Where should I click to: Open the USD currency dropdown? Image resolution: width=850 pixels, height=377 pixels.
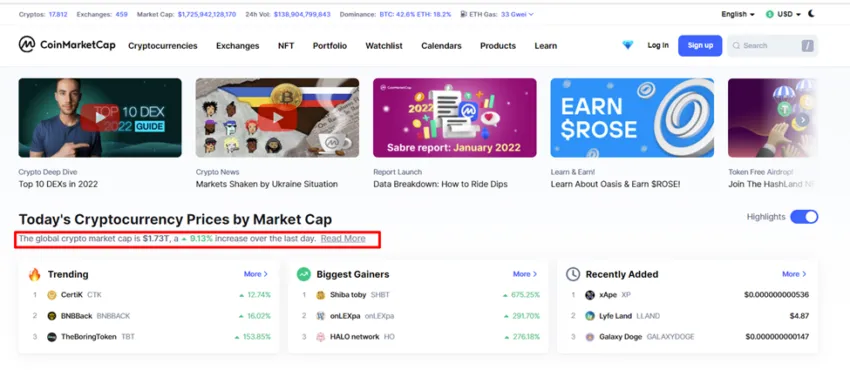[783, 14]
